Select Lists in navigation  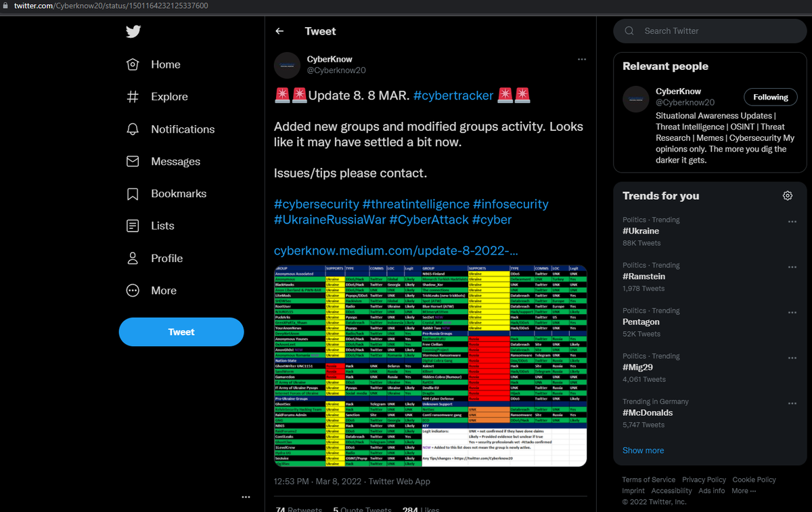162,226
